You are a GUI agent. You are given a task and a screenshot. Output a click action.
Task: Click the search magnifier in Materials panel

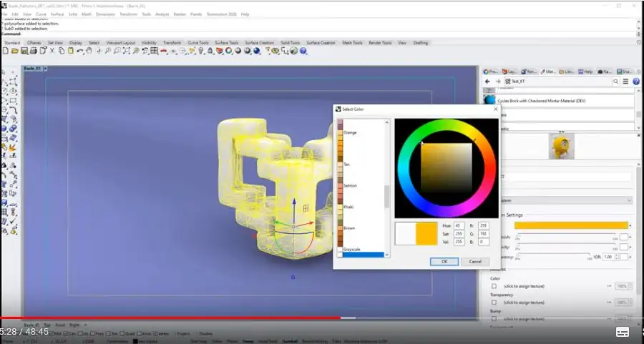615,82
